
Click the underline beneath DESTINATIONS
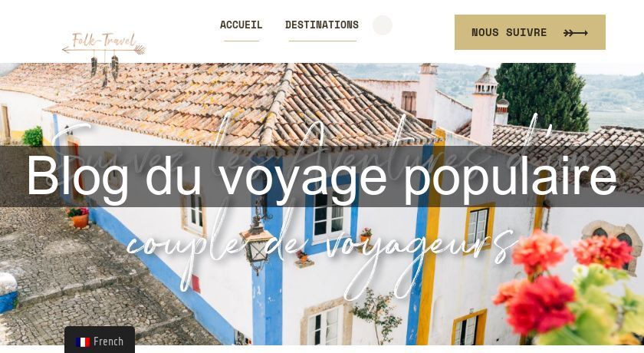tap(323, 41)
